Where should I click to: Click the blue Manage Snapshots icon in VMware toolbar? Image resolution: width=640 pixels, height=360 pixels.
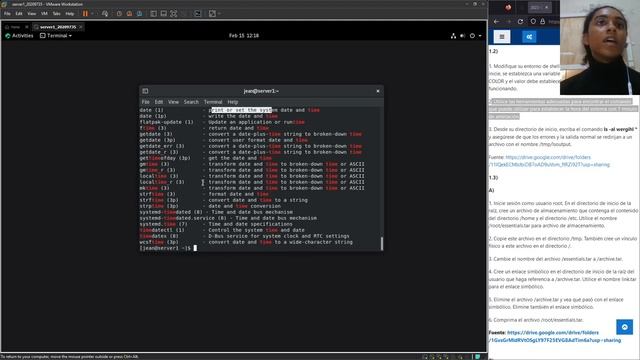click(139, 13)
